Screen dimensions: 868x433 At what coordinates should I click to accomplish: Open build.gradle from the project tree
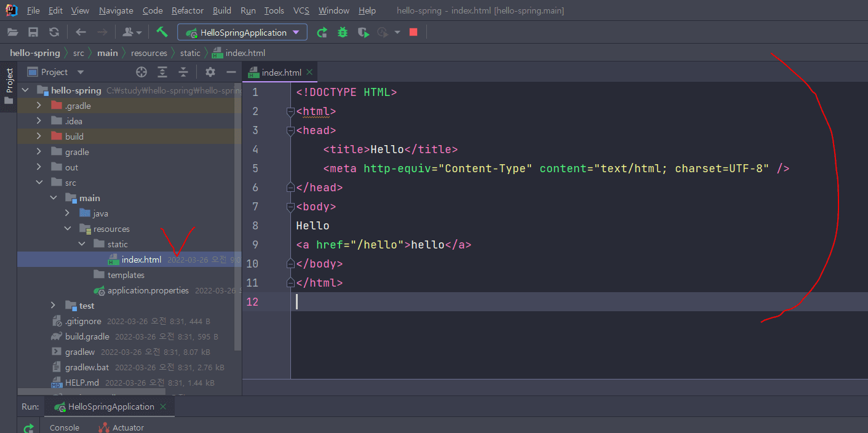[87, 336]
